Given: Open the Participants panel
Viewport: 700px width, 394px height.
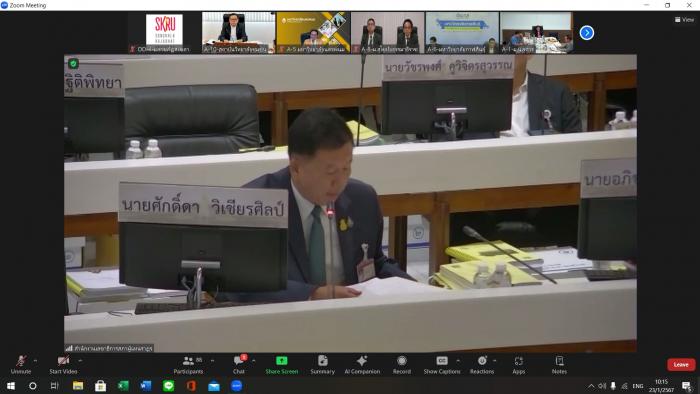Looking at the screenshot, I should click(188, 365).
